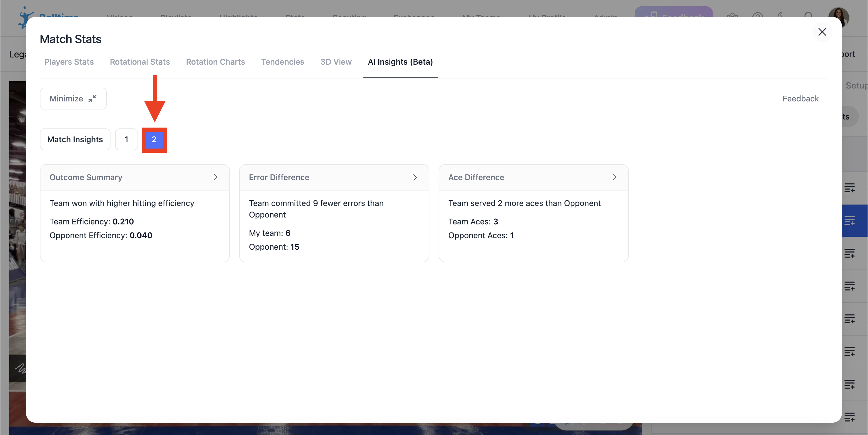Screen dimensions: 868x435
Task: Expand the Ace Difference chevron
Action: click(614, 177)
